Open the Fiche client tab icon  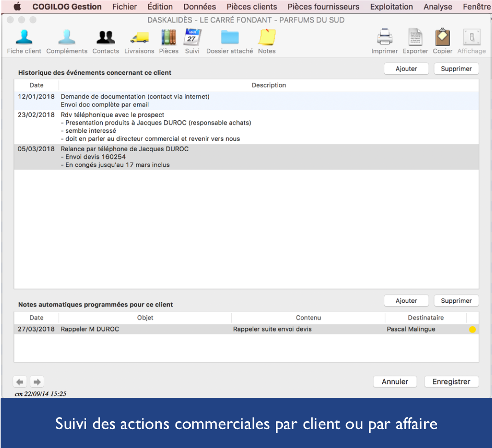[x=24, y=37]
